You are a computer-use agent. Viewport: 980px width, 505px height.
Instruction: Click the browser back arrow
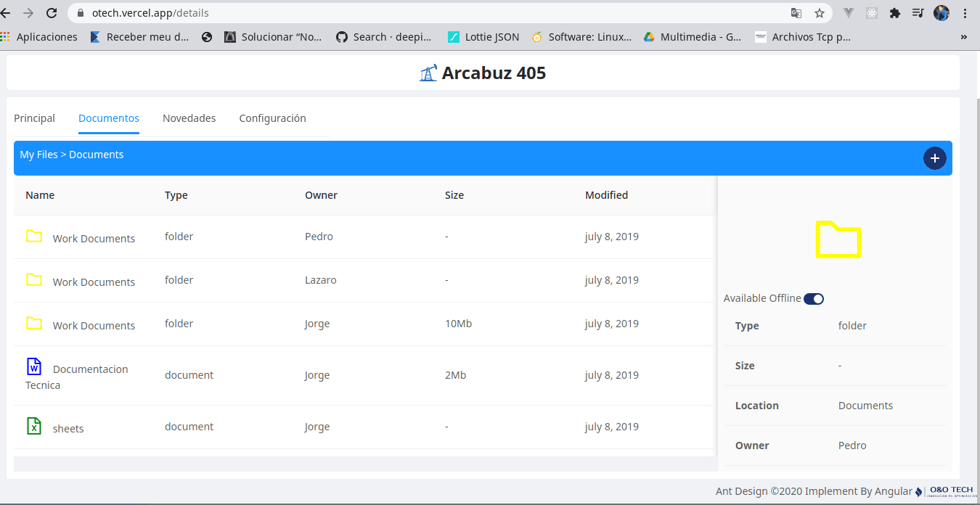[x=5, y=13]
